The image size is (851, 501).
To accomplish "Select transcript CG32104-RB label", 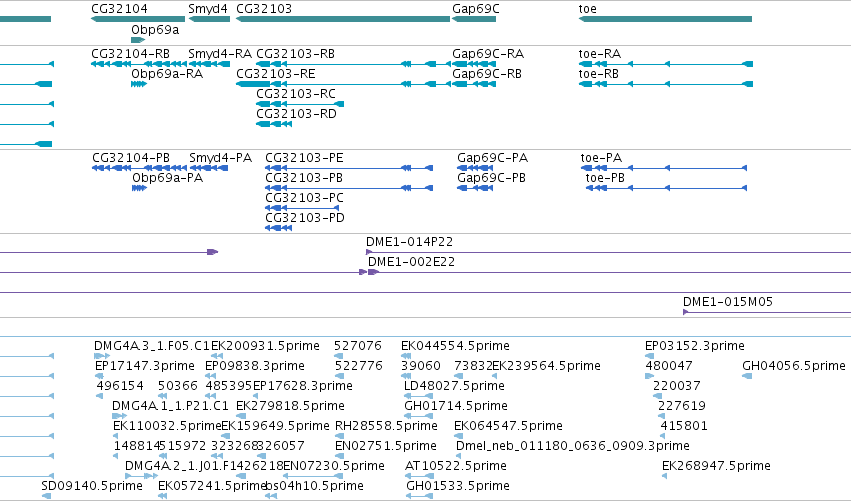I will click(x=130, y=54).
